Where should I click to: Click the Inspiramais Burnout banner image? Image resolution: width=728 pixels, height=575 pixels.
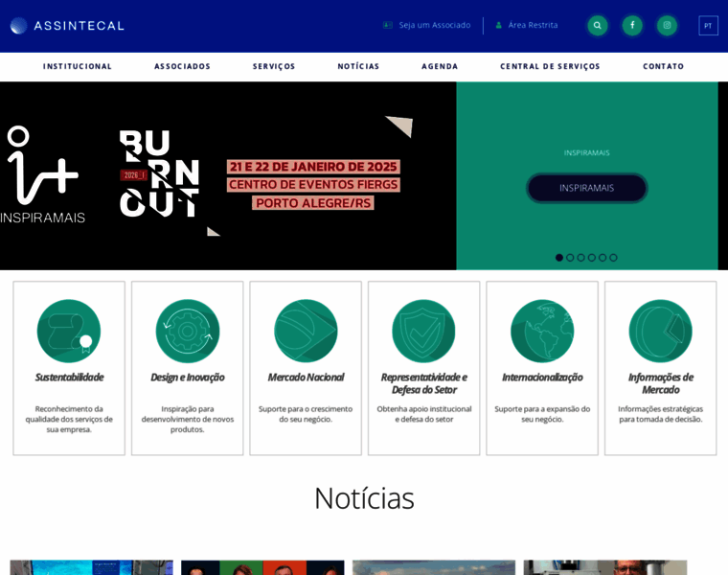pos(228,176)
